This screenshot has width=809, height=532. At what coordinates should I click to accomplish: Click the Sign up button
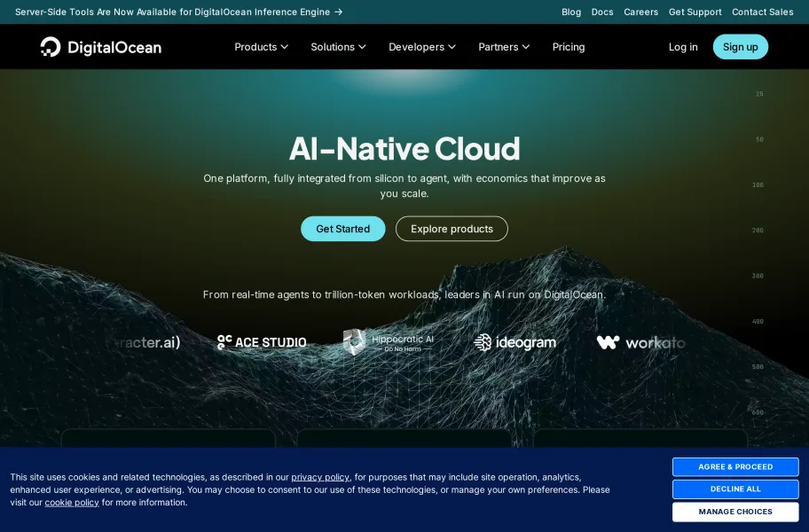click(x=741, y=47)
